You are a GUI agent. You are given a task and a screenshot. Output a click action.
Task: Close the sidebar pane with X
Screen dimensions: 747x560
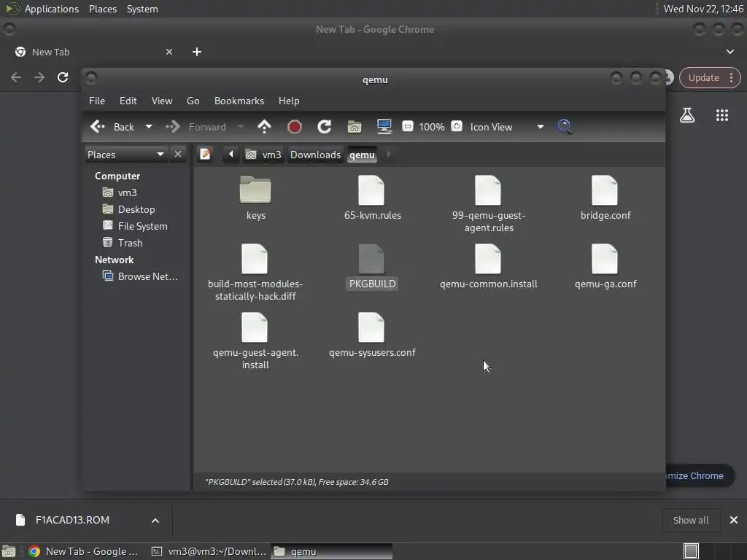[x=178, y=155]
